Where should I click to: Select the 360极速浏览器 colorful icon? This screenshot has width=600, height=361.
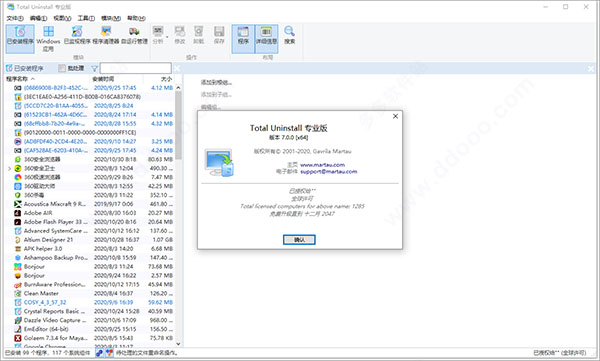pos(18,177)
